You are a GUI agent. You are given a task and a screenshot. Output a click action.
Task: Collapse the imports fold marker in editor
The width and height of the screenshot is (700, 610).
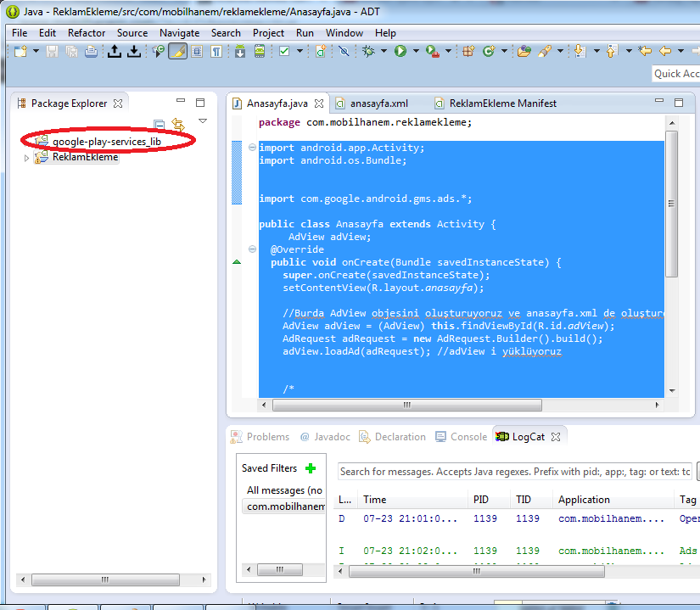(252, 148)
